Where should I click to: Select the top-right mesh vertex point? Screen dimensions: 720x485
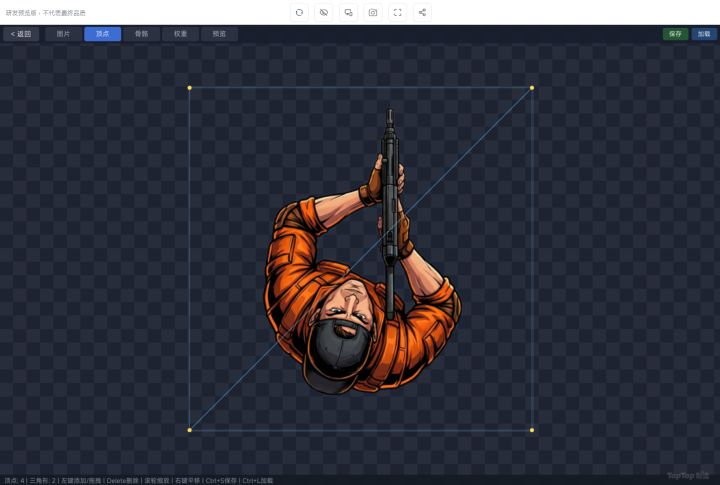(532, 88)
